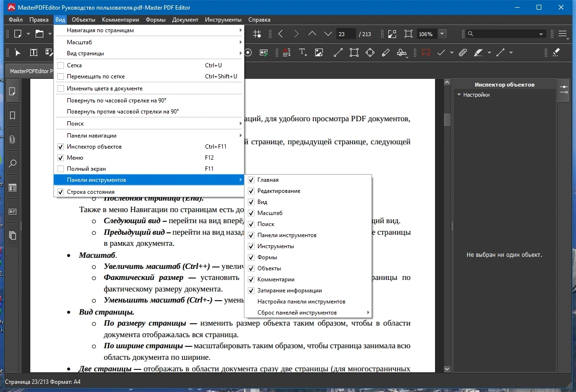This screenshot has width=576, height=392.
Task: Select the pencil drawing tool
Action: [386, 52]
